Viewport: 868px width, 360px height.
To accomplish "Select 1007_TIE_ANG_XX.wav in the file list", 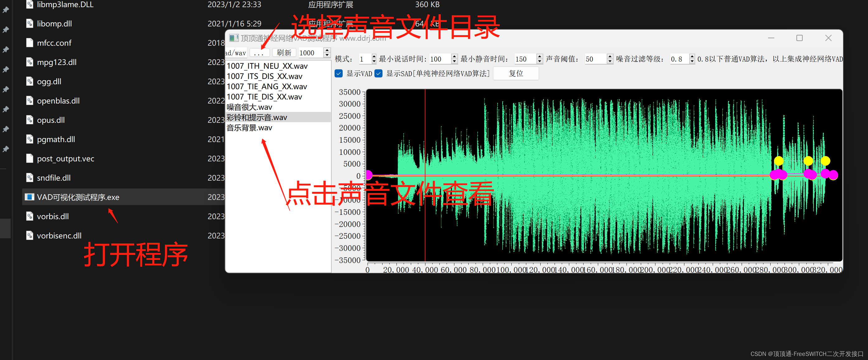I will click(278, 86).
